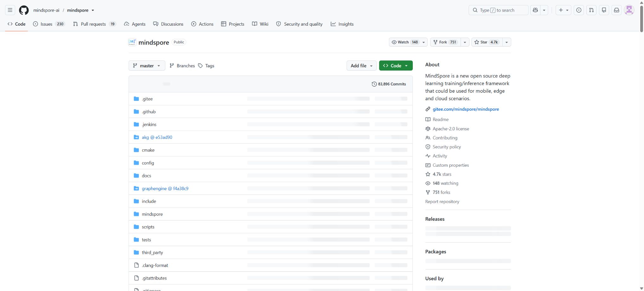The image size is (644, 291).
Task: Click the Activity pulse icon
Action: coord(428,156)
